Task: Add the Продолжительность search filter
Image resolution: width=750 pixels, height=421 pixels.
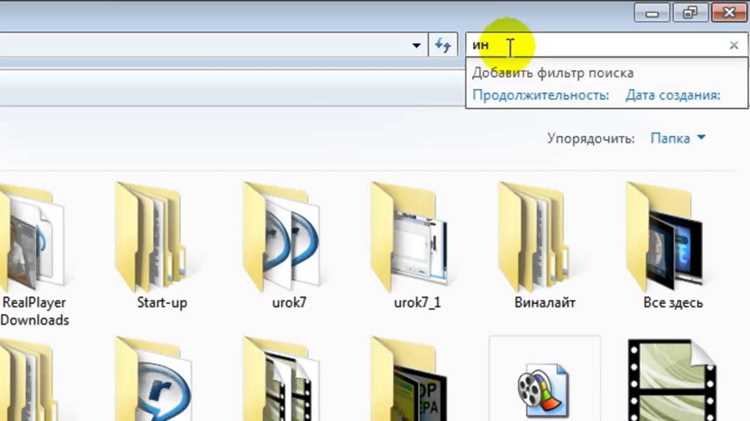Action: click(540, 95)
